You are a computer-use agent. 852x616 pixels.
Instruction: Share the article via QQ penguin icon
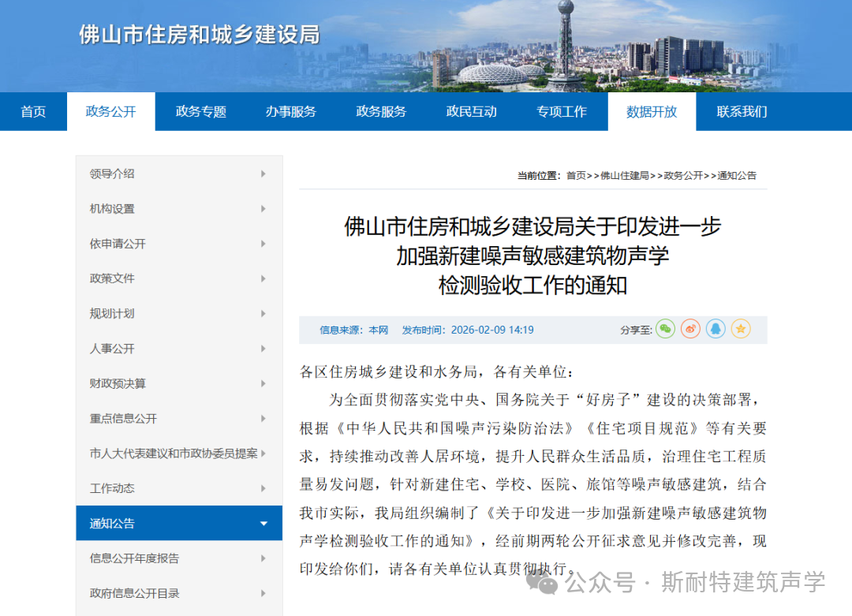[716, 330]
